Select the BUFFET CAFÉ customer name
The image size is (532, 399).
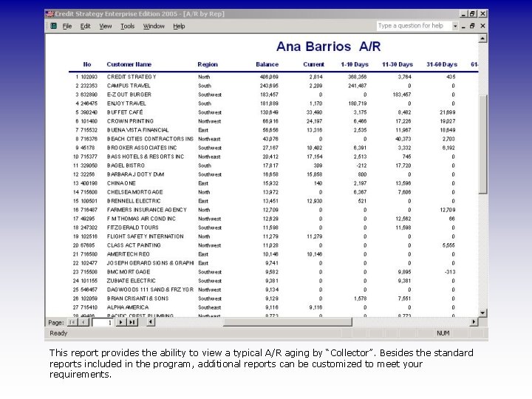click(125, 112)
